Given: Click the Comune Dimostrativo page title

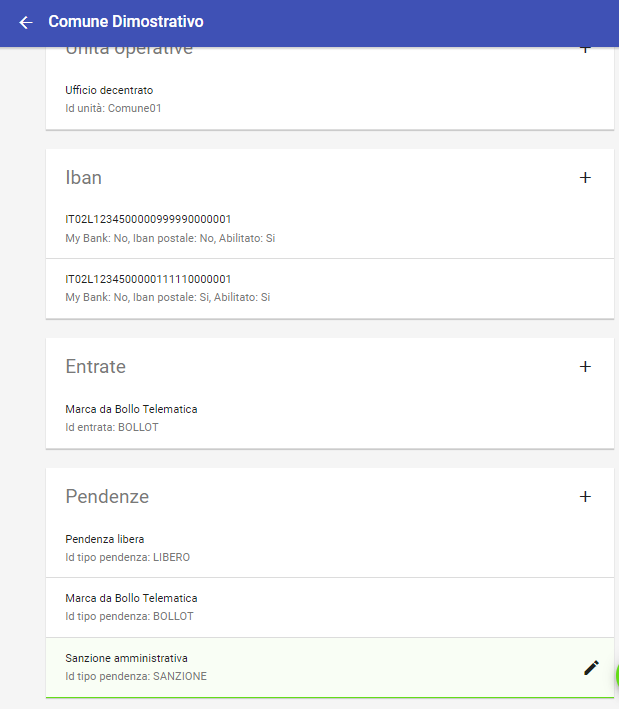Looking at the screenshot, I should 126,22.
